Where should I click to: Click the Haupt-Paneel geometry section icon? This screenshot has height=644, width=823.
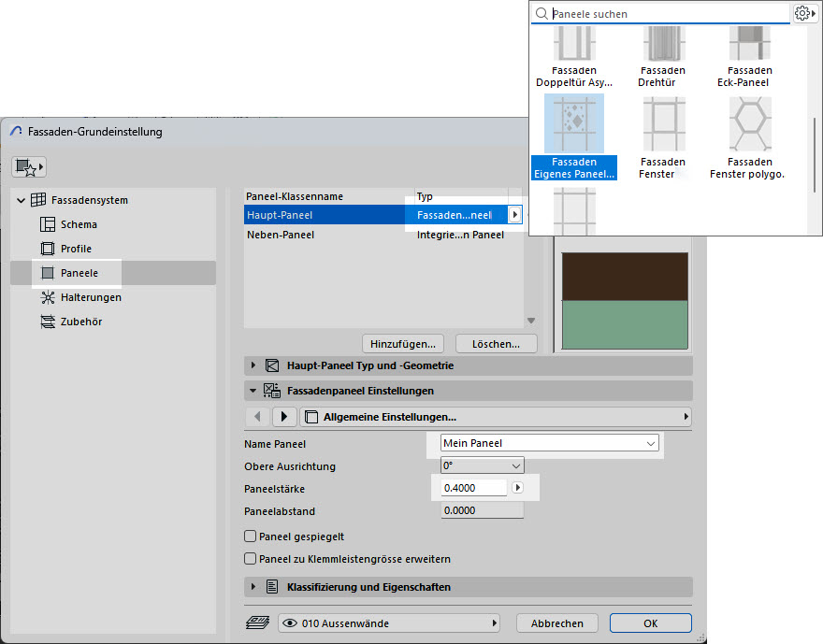[272, 365]
